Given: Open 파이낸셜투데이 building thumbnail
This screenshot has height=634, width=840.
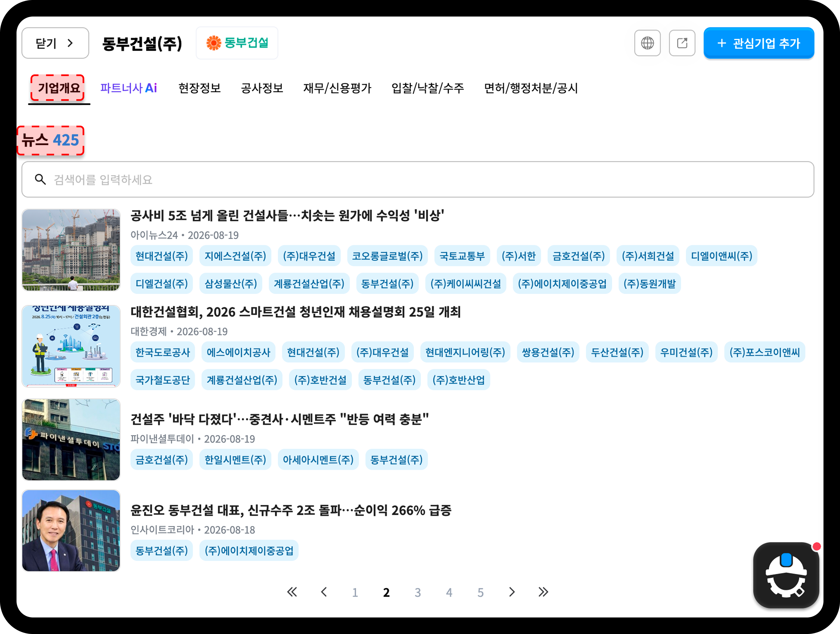Looking at the screenshot, I should tap(71, 439).
